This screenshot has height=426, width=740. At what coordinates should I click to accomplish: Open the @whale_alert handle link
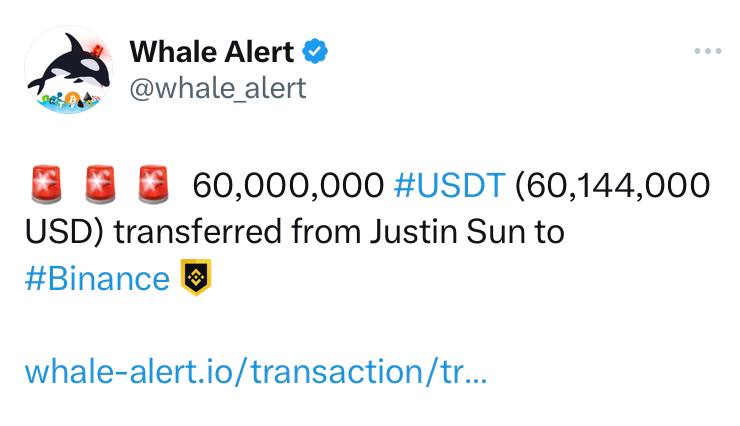click(x=218, y=87)
